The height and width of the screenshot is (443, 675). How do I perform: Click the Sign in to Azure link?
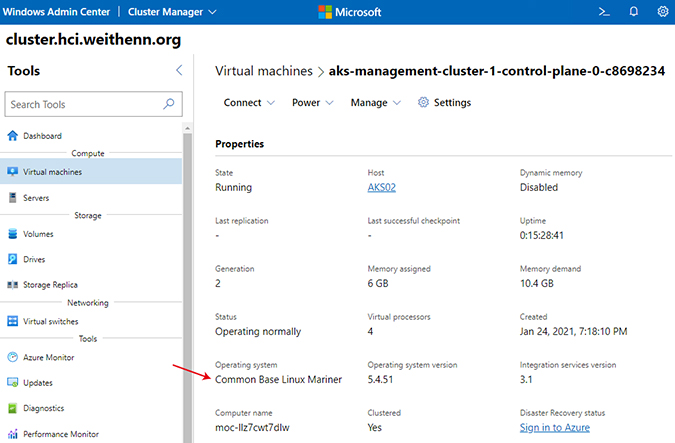[554, 428]
